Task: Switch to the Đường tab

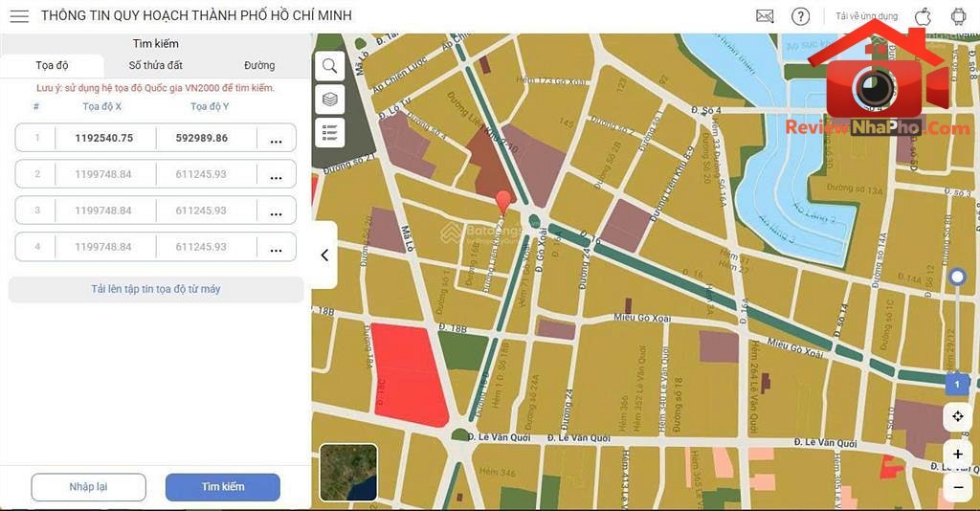Action: 259,65
